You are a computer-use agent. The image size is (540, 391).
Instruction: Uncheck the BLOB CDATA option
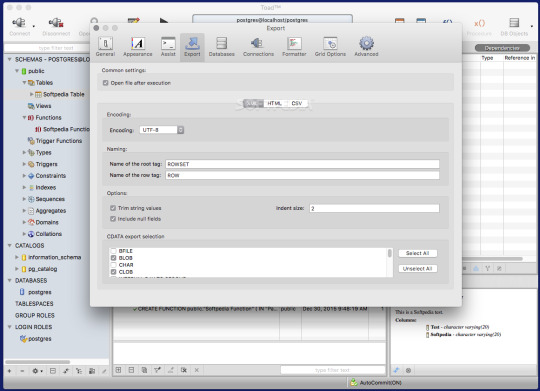point(113,258)
